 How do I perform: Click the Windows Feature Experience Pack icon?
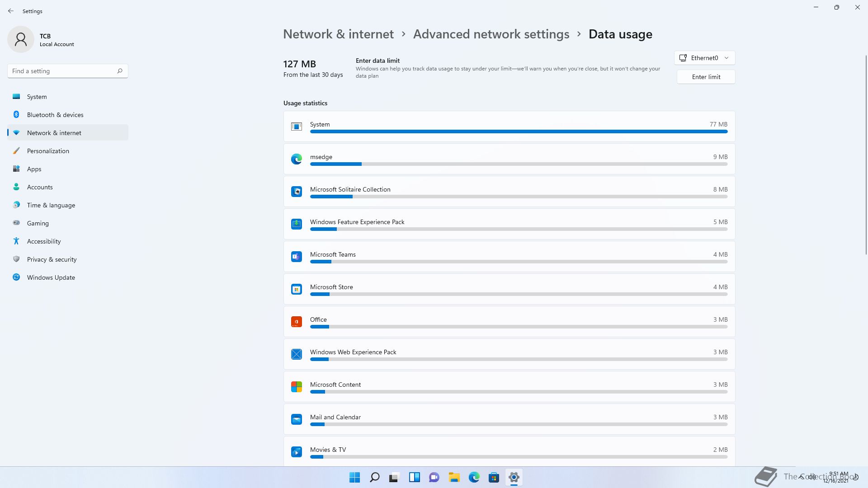click(x=297, y=224)
